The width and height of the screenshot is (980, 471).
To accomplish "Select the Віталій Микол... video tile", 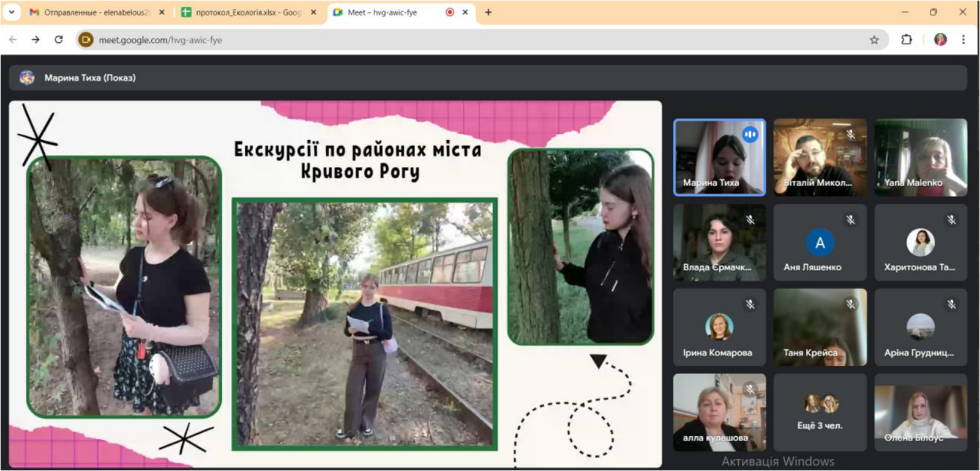I will click(820, 157).
